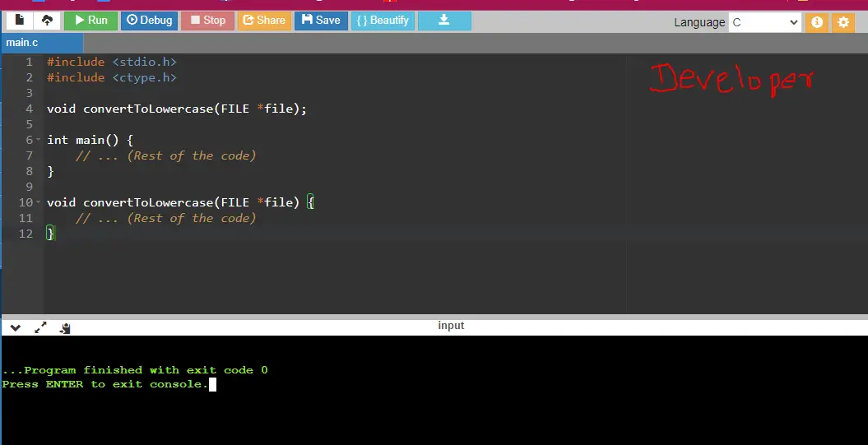Click the comment on line 7

click(166, 155)
